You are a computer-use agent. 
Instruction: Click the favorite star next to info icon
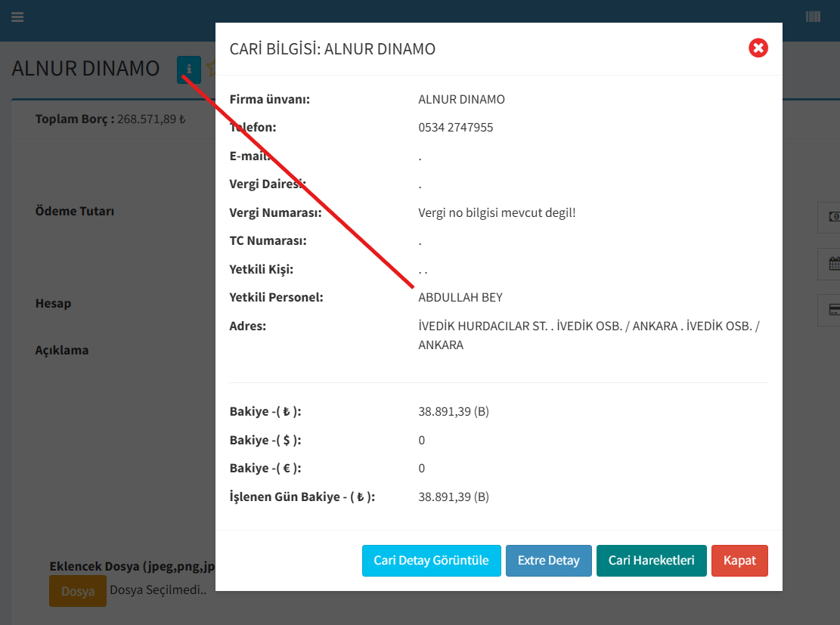coord(210,69)
